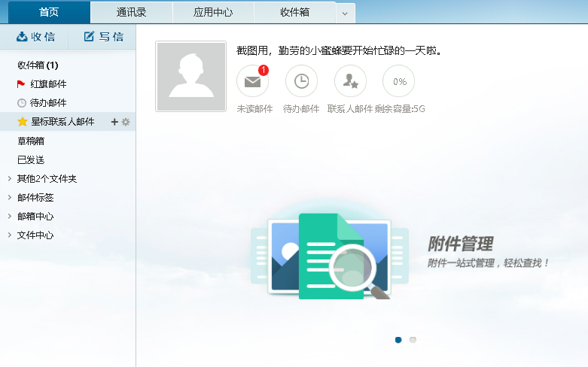Open pending mail clock icon

coord(301,82)
